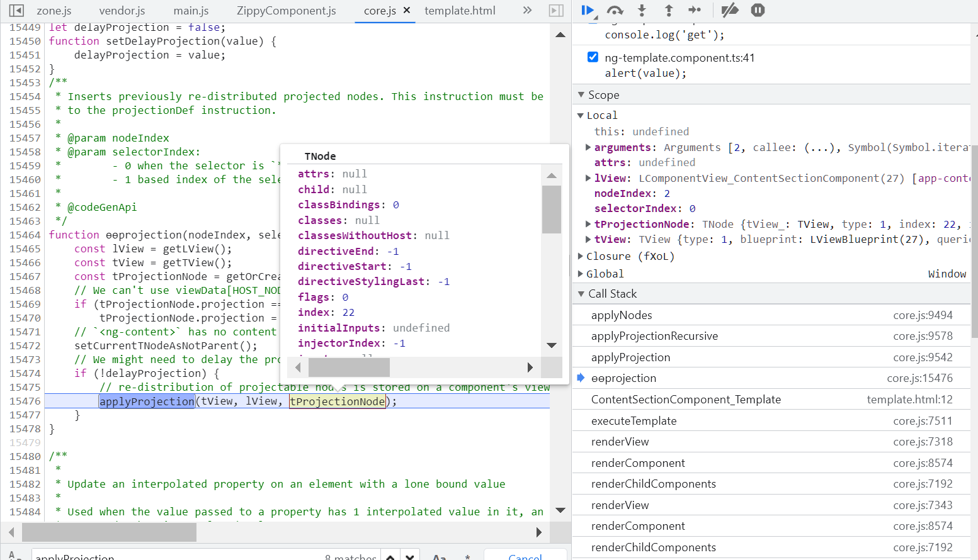
Task: Expand the tView variable
Action: (588, 239)
